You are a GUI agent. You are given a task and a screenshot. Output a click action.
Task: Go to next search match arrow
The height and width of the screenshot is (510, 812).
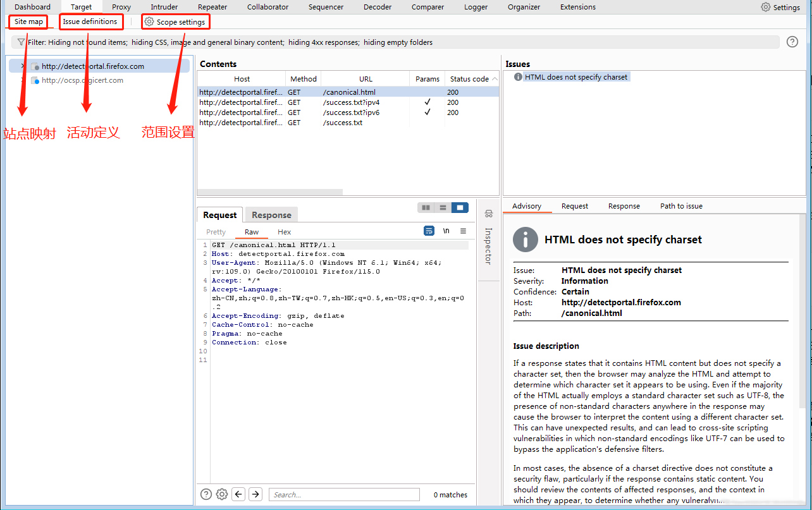click(255, 494)
